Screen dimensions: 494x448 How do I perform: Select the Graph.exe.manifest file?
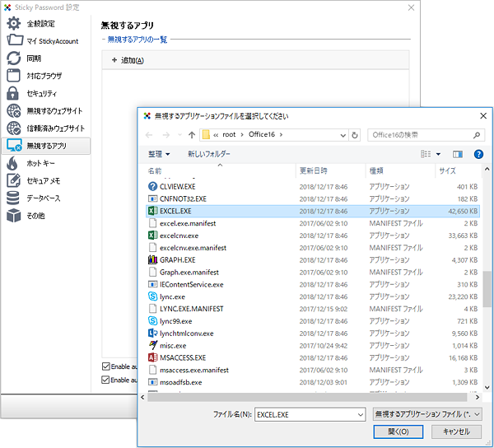click(313, 273)
